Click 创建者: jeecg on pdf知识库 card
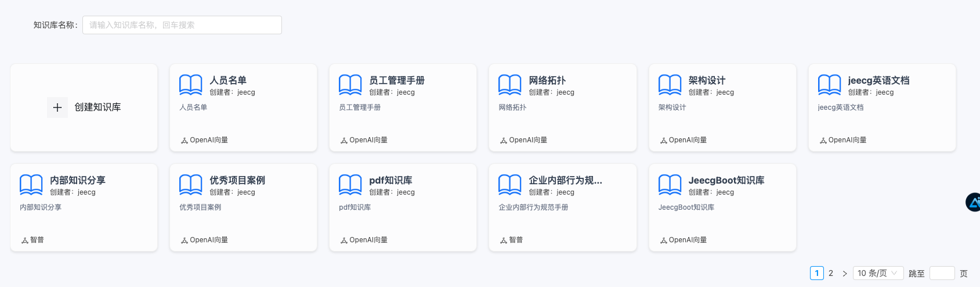980x287 pixels. pyautogui.click(x=392, y=192)
